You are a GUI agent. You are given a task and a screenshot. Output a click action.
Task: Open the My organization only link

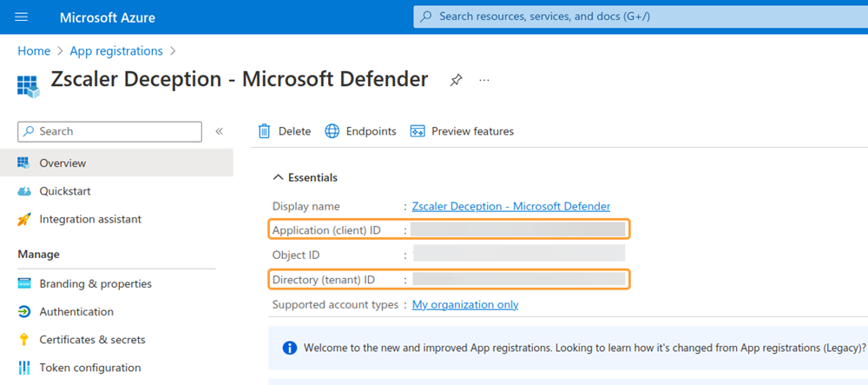pos(465,305)
